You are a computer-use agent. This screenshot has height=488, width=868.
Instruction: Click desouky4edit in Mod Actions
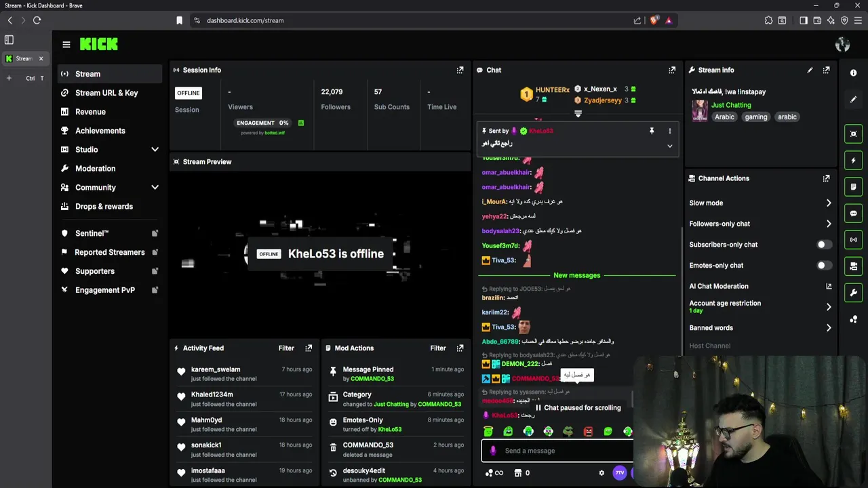pos(364,470)
